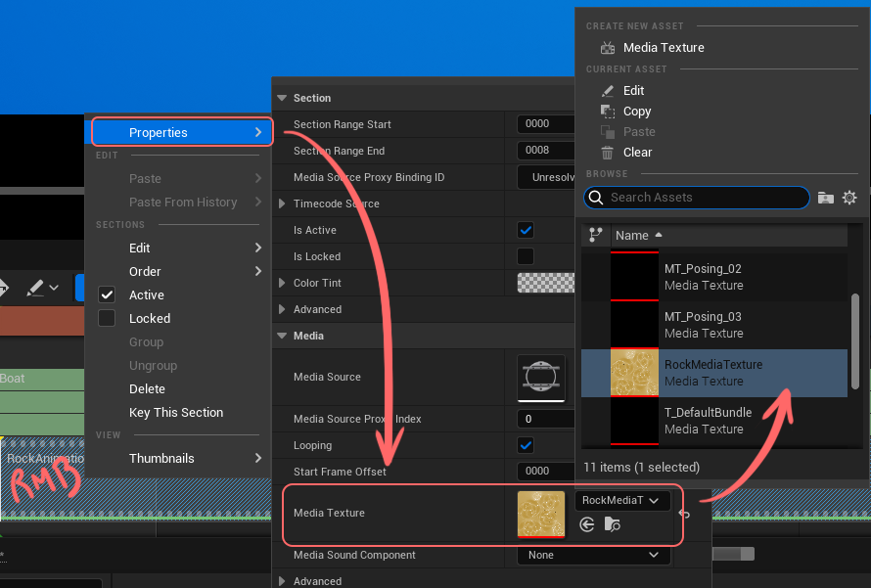Image resolution: width=871 pixels, height=588 pixels.
Task: Click the Media Texture create-asset icon
Action: click(x=608, y=48)
